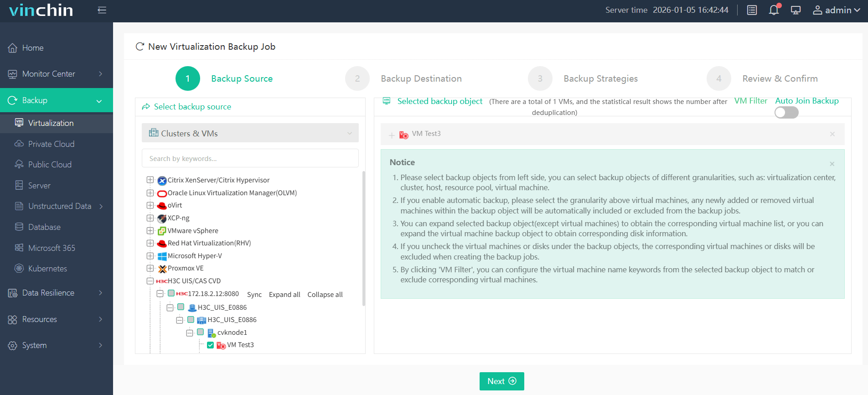Expand the VMware vSphere tree node
This screenshot has height=395, width=868.
pos(150,231)
